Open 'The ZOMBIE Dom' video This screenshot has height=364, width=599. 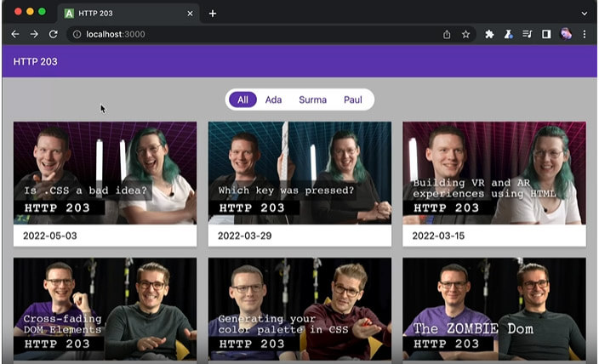pyautogui.click(x=494, y=309)
